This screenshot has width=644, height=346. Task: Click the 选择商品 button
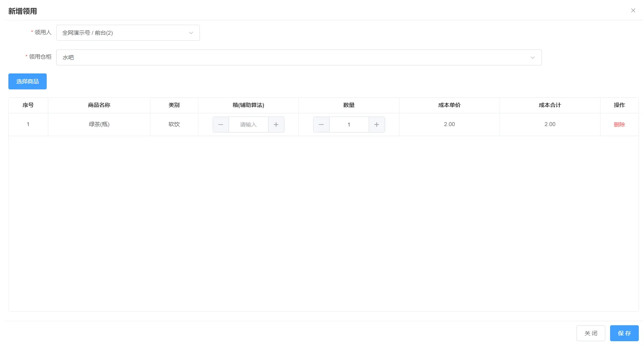(28, 81)
